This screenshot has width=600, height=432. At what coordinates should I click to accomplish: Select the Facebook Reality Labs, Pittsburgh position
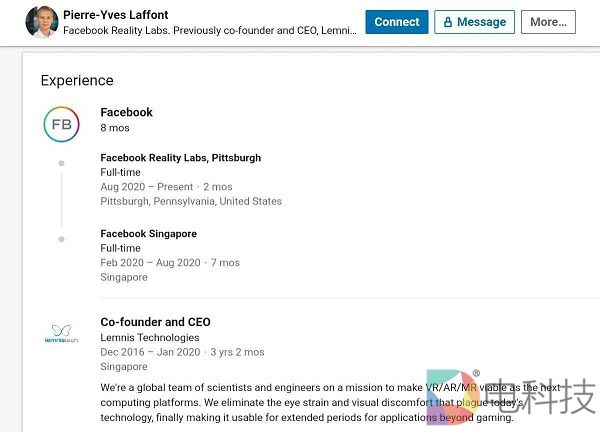tap(180, 158)
